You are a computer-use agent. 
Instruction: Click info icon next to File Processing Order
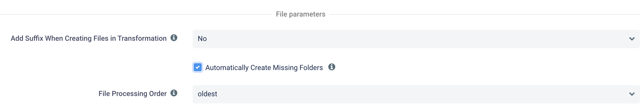pos(174,93)
